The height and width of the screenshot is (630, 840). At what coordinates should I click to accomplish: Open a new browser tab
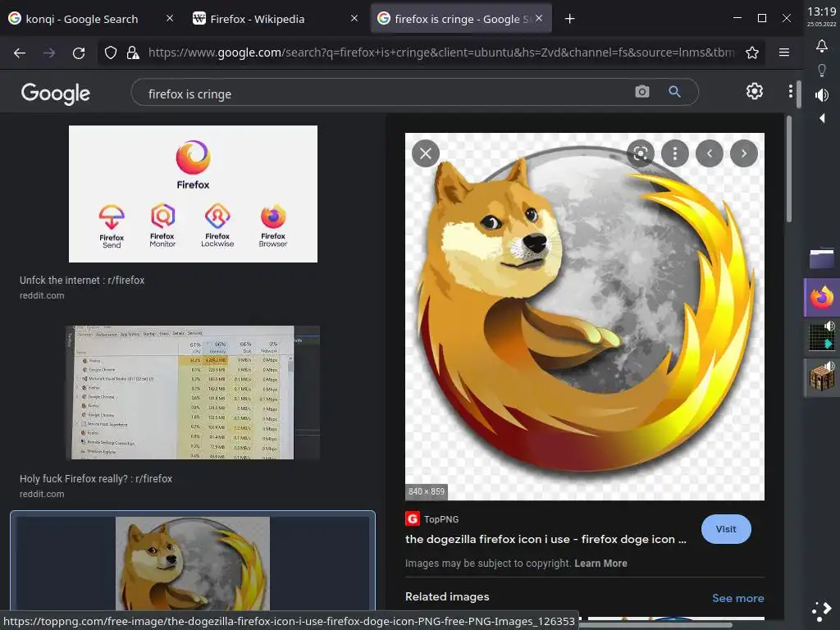[569, 19]
